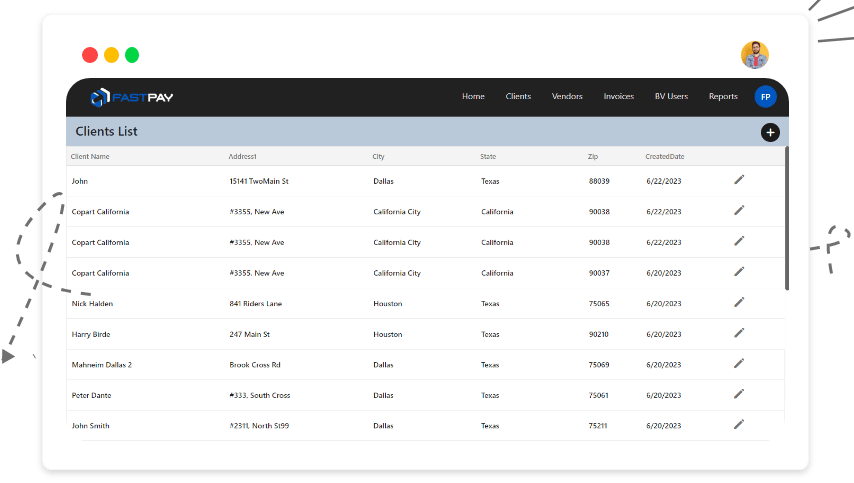Viewport: 854px width, 483px height.
Task: Click the FastPay logo
Action: point(131,97)
